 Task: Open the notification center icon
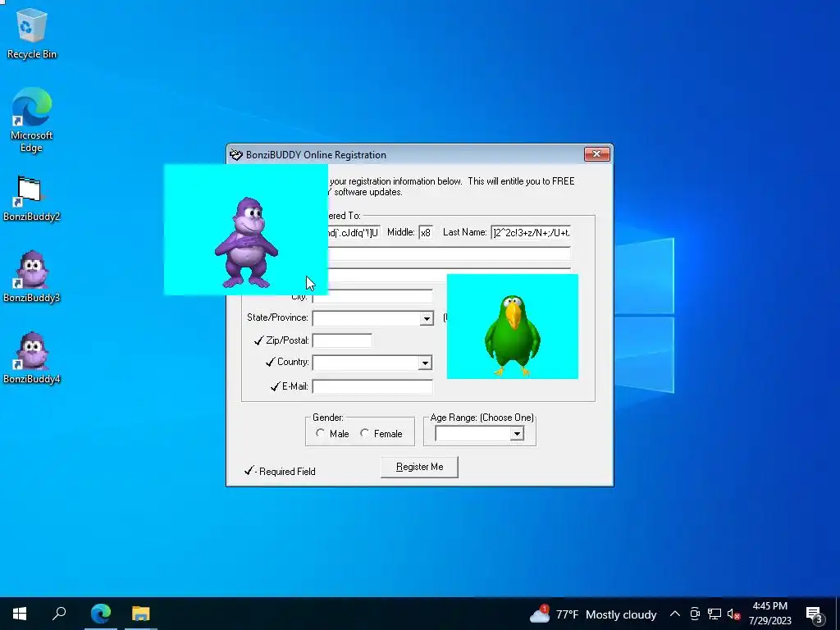pyautogui.click(x=815, y=614)
